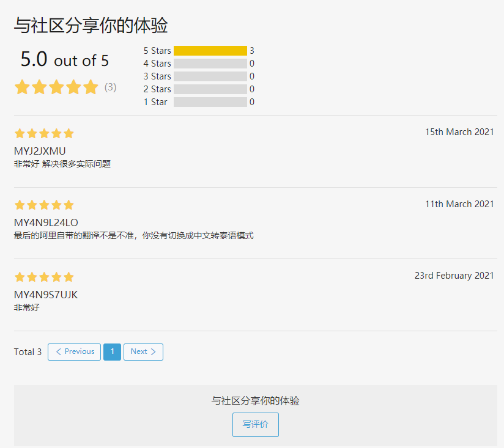504x448 pixels.
Task: Filter by the 3 Stars label
Action: click(157, 76)
